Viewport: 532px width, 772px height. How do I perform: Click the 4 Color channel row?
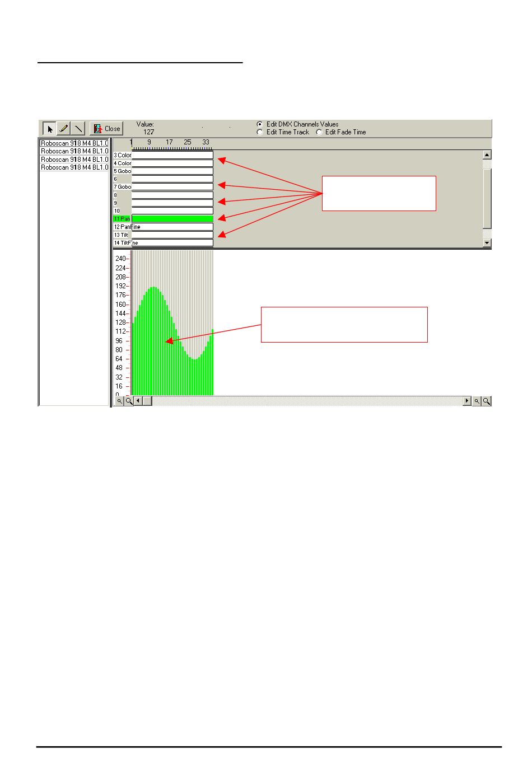163,163
